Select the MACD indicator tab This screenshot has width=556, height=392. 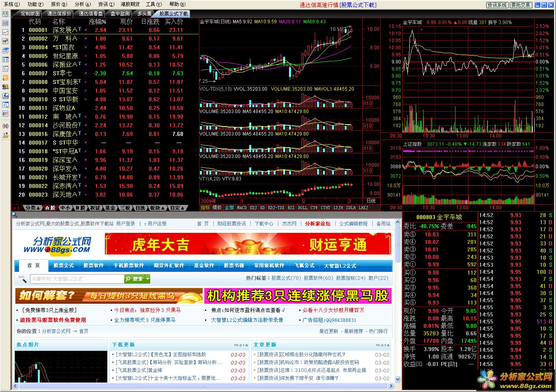coord(242,208)
